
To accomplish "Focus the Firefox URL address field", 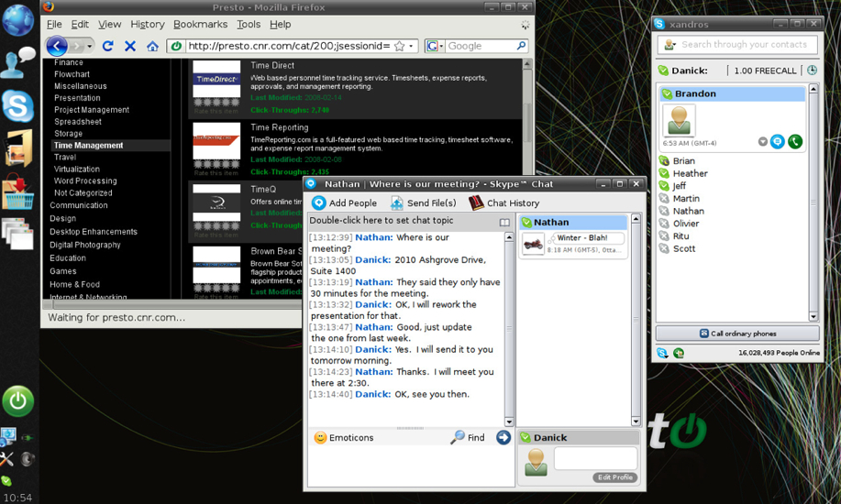I will [289, 46].
